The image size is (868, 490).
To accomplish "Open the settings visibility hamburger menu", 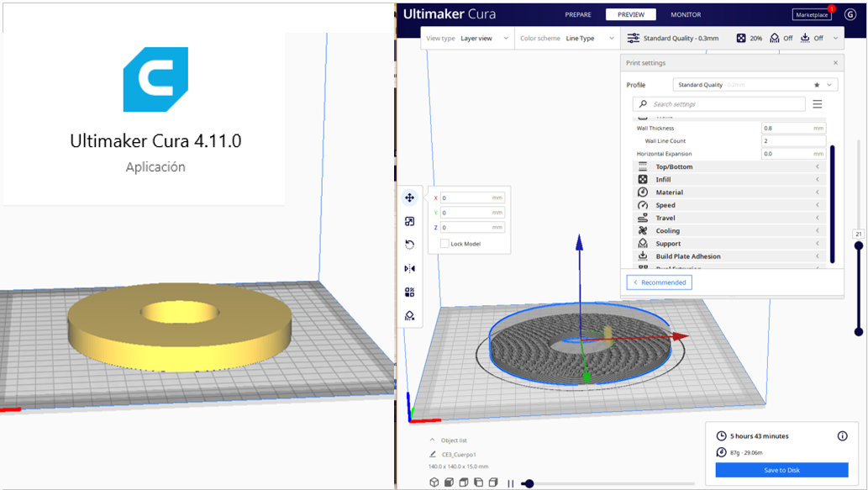I will tap(817, 104).
